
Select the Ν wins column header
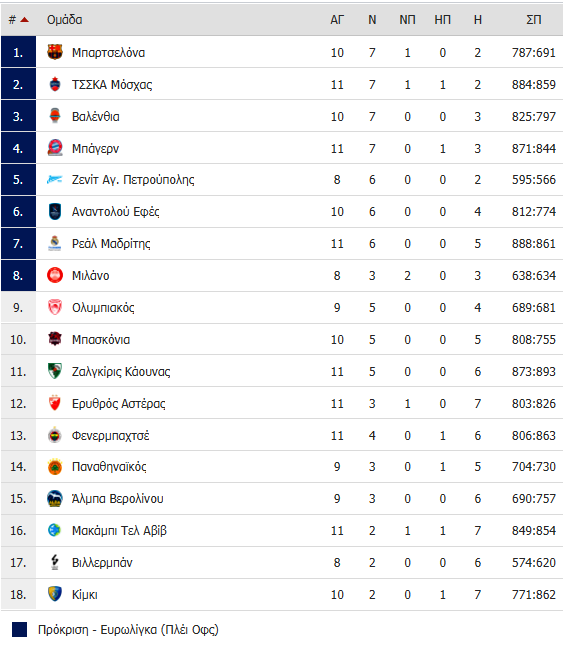click(x=372, y=19)
